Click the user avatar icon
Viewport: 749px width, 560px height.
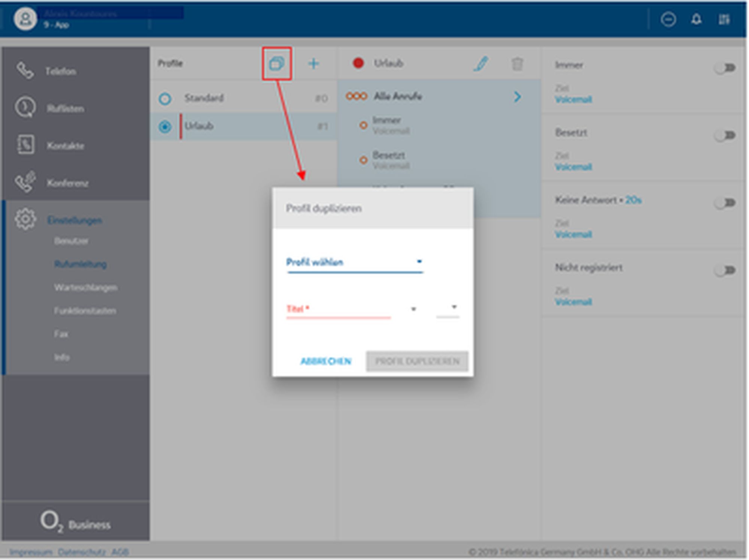coord(25,18)
